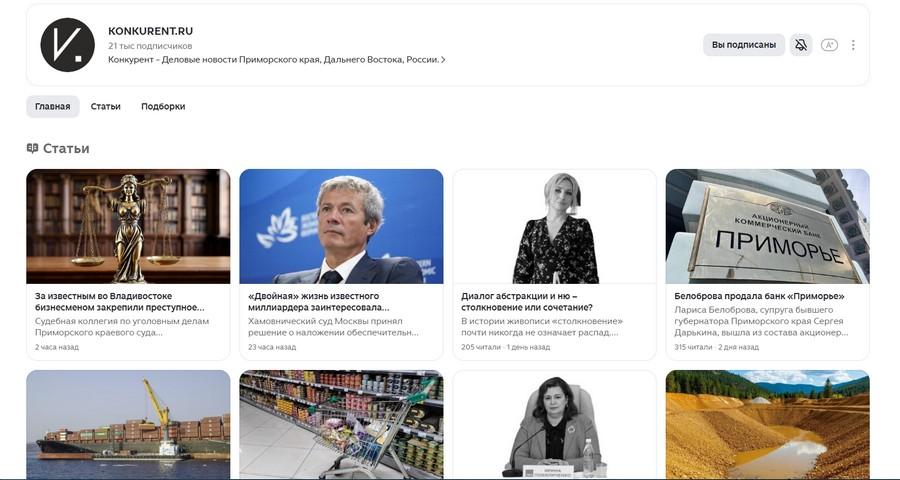Open the gray-haired billionaire photo thumbnail

342,226
